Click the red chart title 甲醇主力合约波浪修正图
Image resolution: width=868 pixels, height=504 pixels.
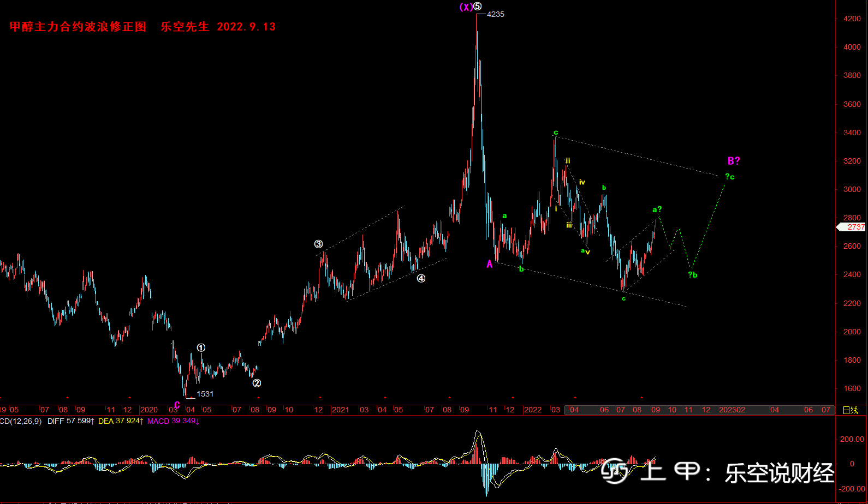coord(78,27)
